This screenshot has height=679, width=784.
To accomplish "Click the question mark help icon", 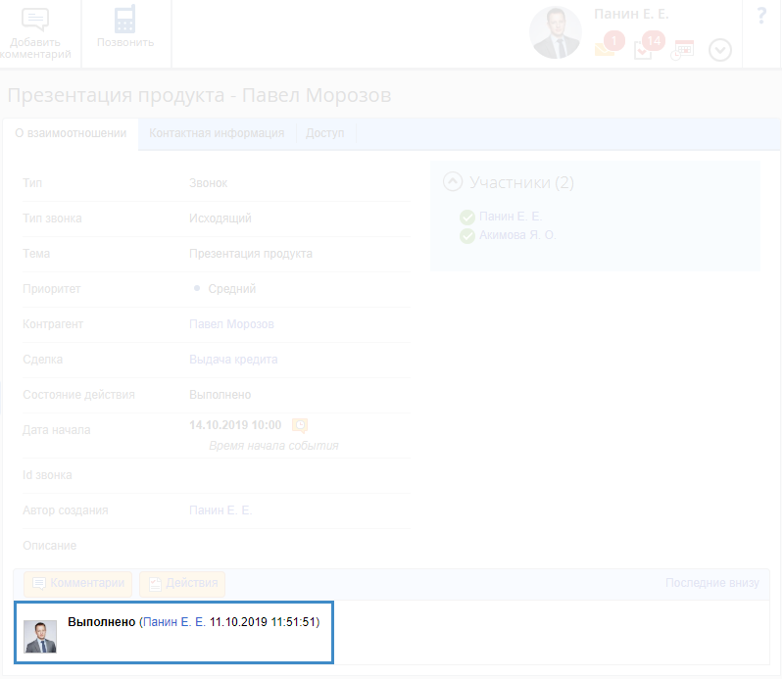I will pos(761,16).
